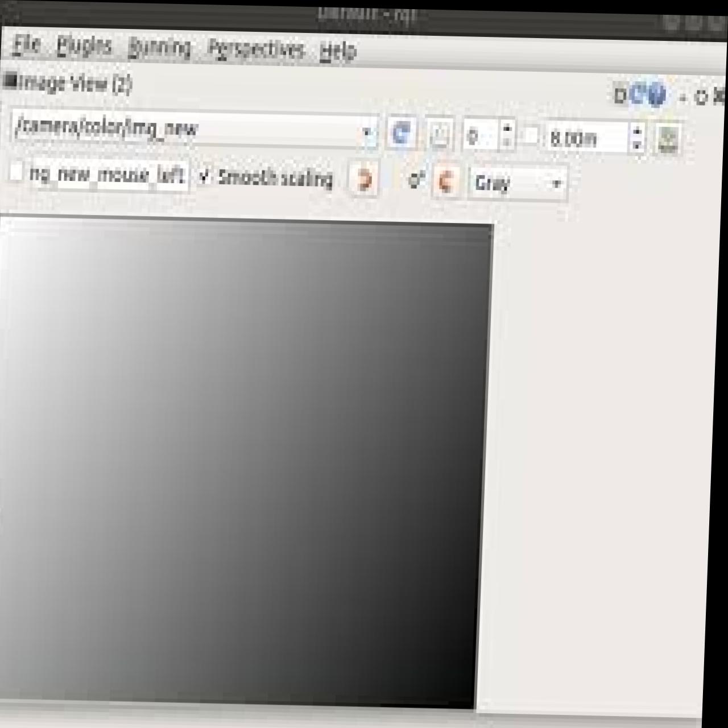Open the Perspectives menu
Screen dimensions: 728x728
256,49
